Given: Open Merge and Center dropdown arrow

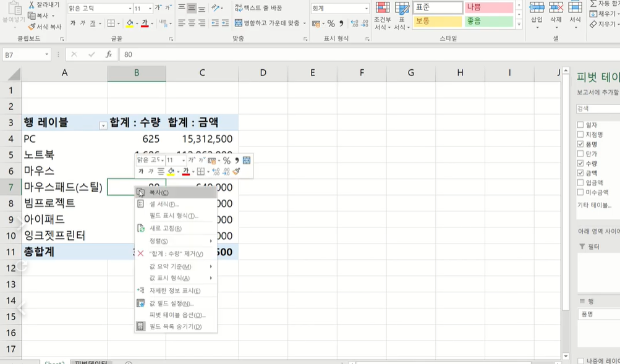Looking at the screenshot, I should tap(305, 23).
